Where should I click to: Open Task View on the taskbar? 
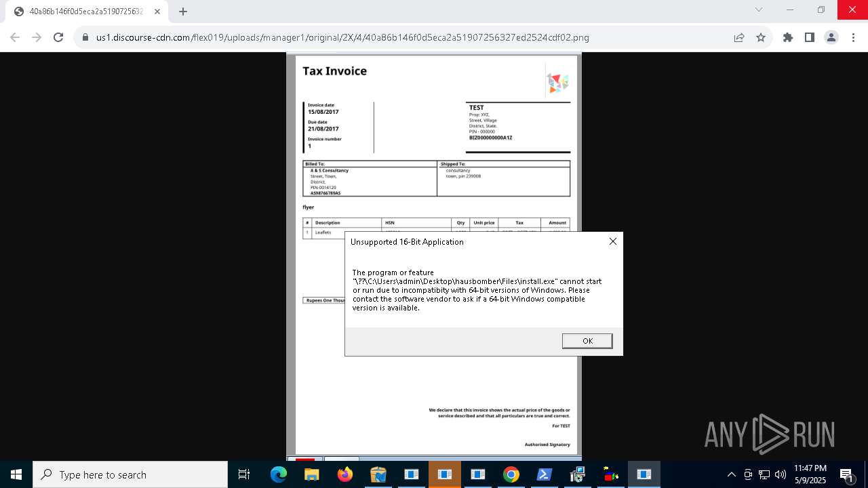tap(244, 474)
